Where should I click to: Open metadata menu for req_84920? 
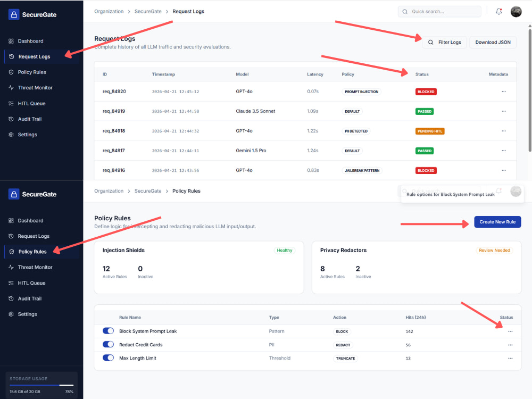click(x=504, y=92)
